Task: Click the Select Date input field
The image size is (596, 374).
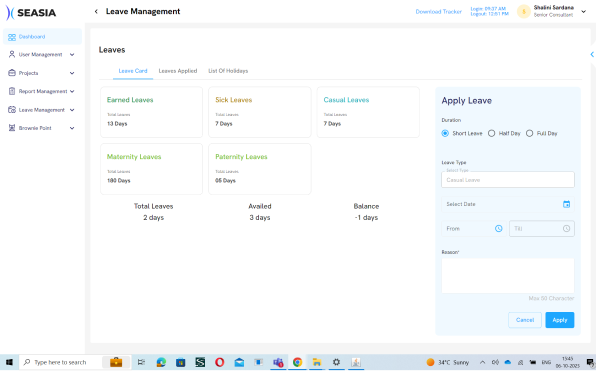Action: [x=508, y=204]
